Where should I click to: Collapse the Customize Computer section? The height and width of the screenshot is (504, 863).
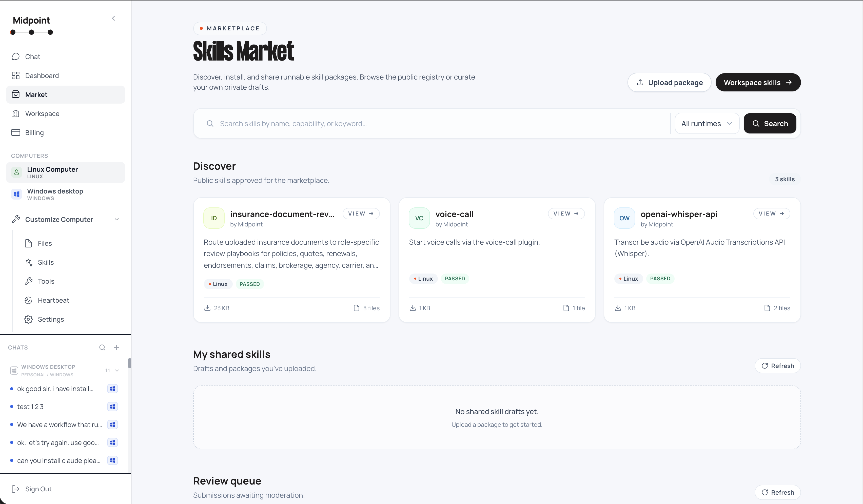click(x=116, y=219)
